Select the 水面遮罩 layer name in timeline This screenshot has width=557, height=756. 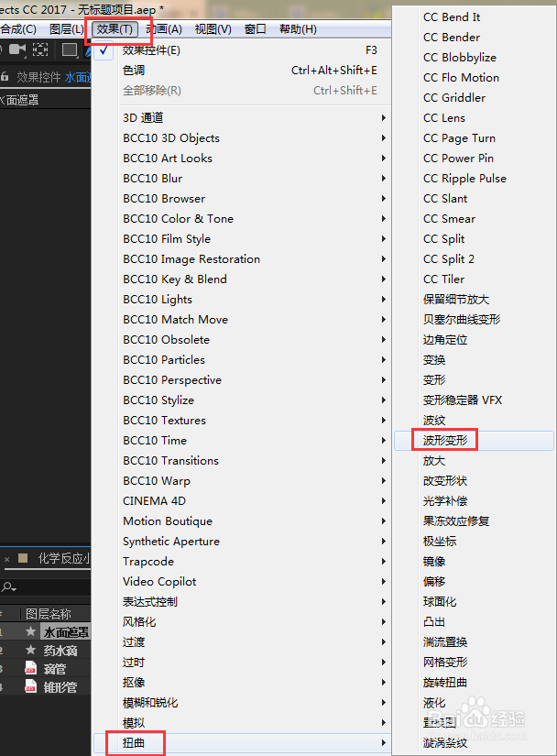pyautogui.click(x=67, y=632)
